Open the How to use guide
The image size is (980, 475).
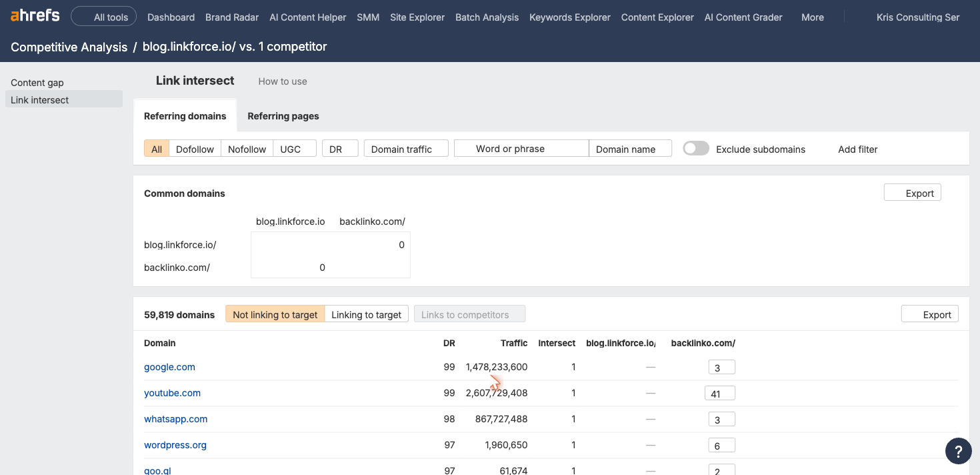(x=283, y=81)
